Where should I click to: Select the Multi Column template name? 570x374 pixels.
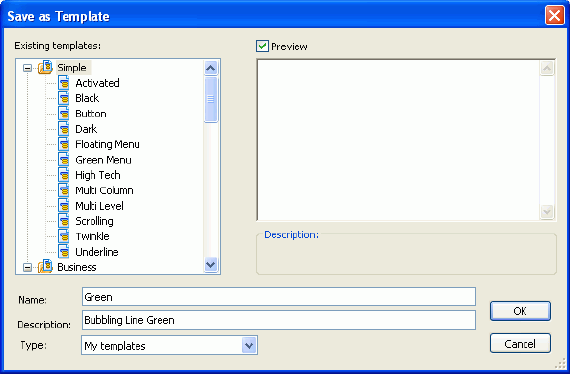104,190
